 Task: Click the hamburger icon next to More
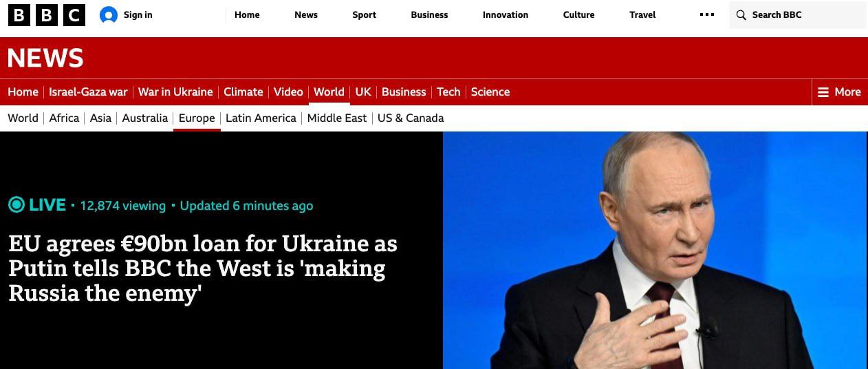(x=823, y=92)
